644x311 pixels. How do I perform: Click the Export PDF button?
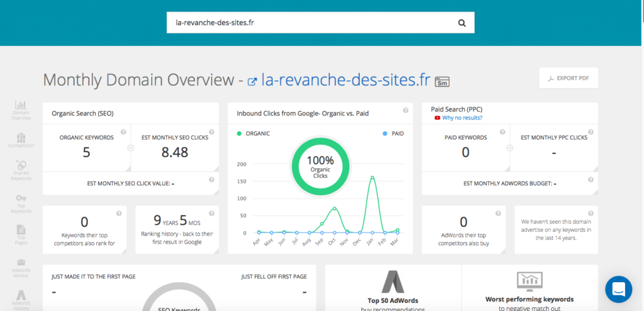(569, 78)
